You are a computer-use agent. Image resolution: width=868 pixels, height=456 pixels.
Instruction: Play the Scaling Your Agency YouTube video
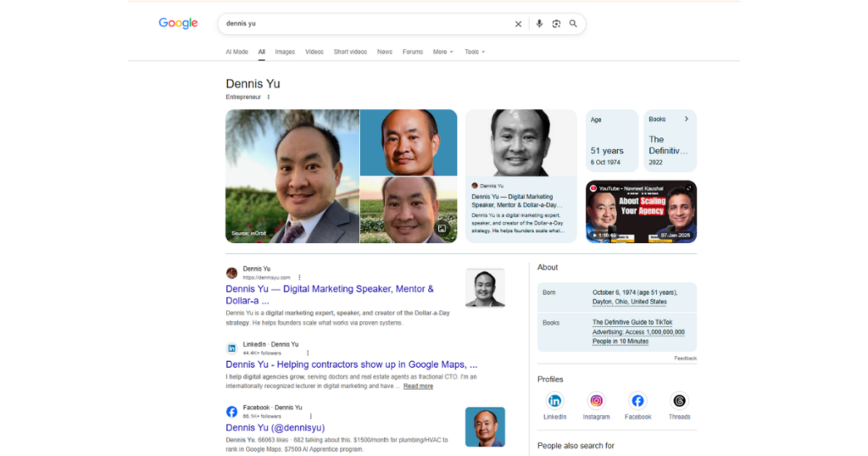pyautogui.click(x=641, y=212)
